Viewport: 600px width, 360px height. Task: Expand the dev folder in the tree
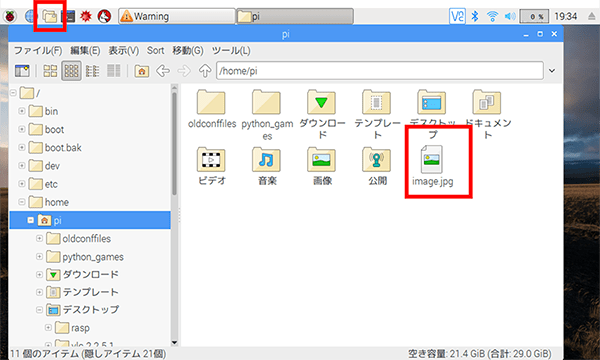tap(22, 166)
